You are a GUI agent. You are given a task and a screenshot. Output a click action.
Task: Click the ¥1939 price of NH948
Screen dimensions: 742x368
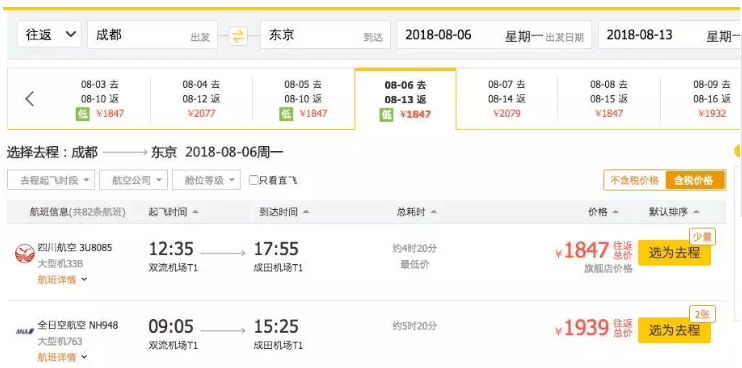pyautogui.click(x=582, y=328)
